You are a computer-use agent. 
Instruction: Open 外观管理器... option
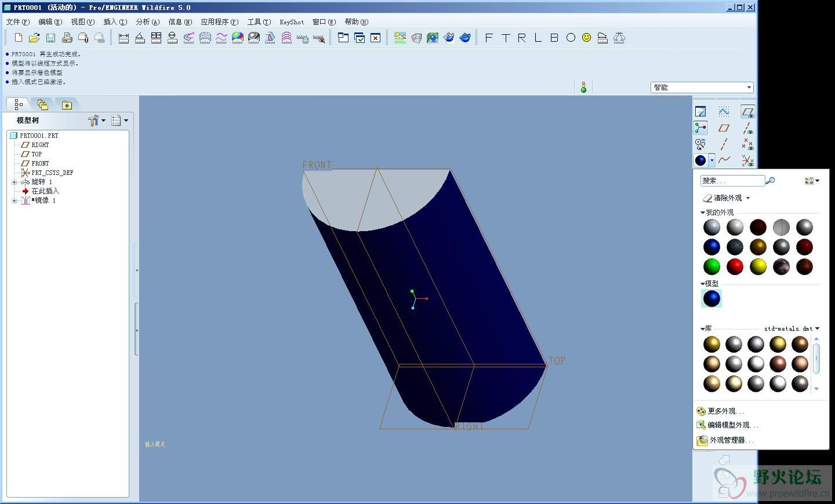coord(725,440)
